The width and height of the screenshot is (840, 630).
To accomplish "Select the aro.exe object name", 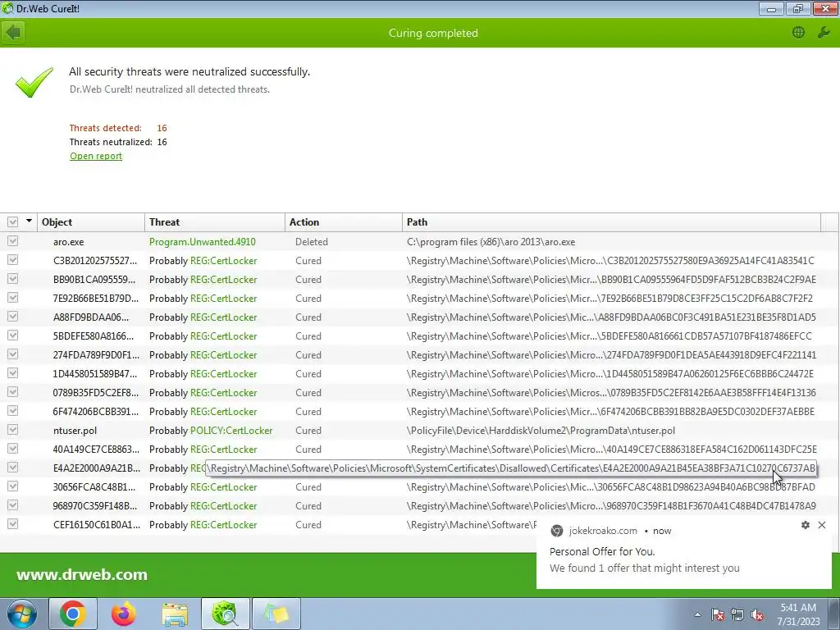I will [x=69, y=242].
